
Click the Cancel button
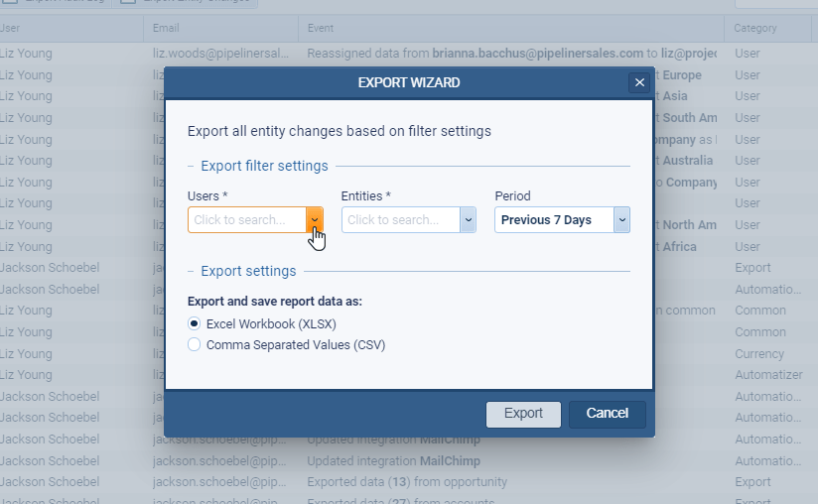click(607, 414)
